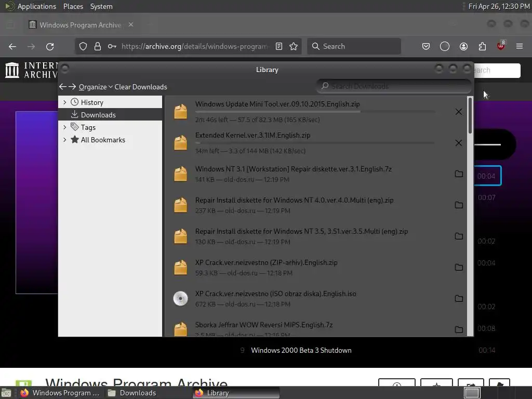Image resolution: width=532 pixels, height=399 pixels.
Task: Open the extensions puzzle icon
Action: 482,46
